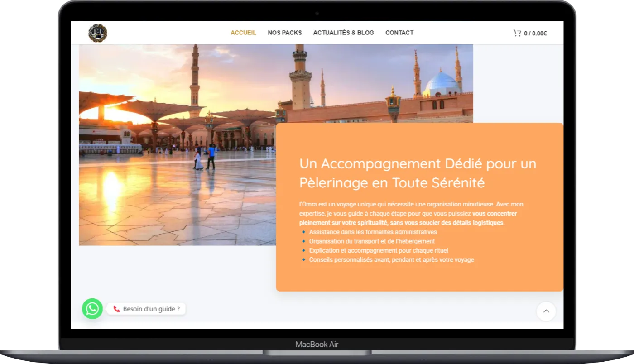Click the MacBook Air label

tap(317, 345)
